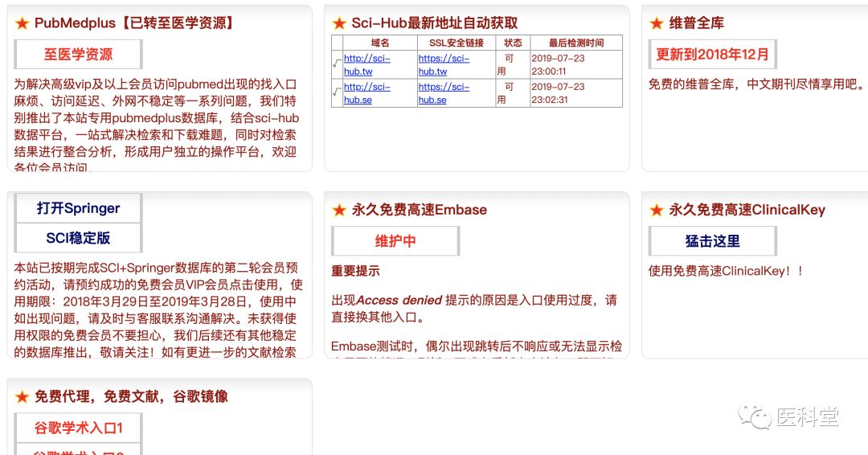Click the PubMedplus【已转至医学资源】 heading
This screenshot has width=868, height=455.
pyautogui.click(x=136, y=23)
